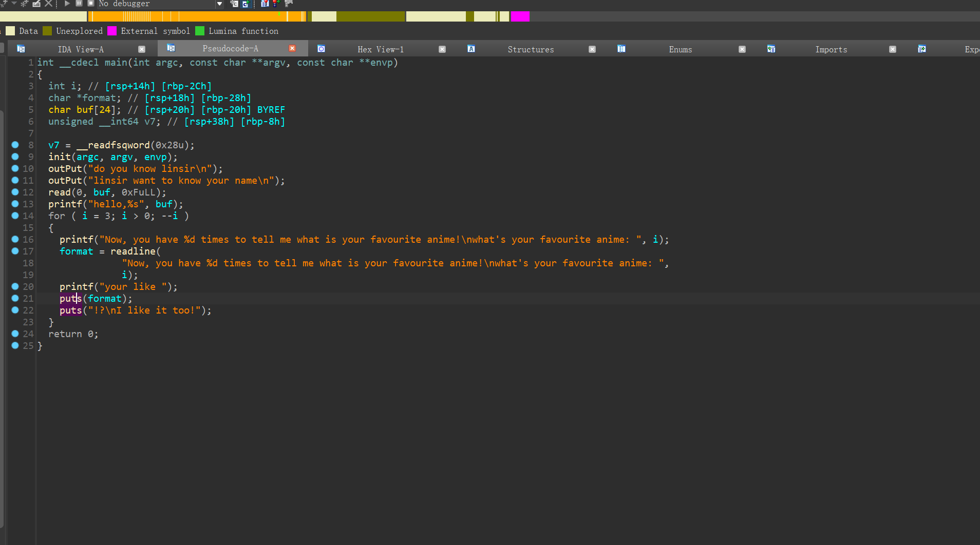Open the small arrow dropdown left of snowflake
980x545 pixels.
[x=14, y=3]
